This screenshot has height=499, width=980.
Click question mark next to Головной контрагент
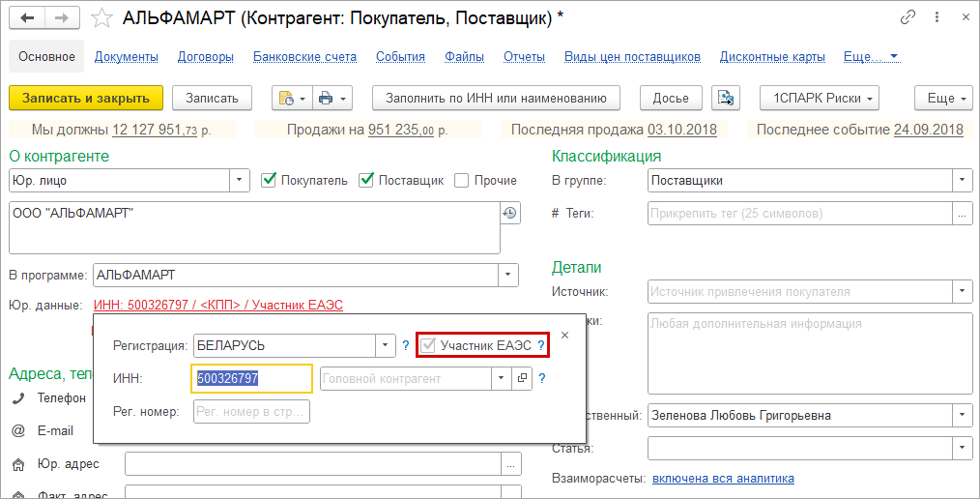[542, 378]
